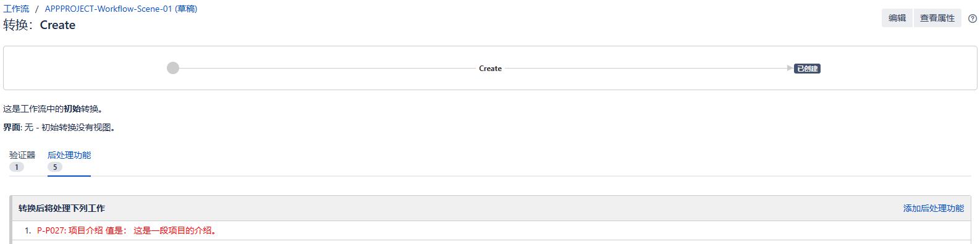Click the 转换: Create page heading
Screen dimensions: 980x244
(x=40, y=25)
